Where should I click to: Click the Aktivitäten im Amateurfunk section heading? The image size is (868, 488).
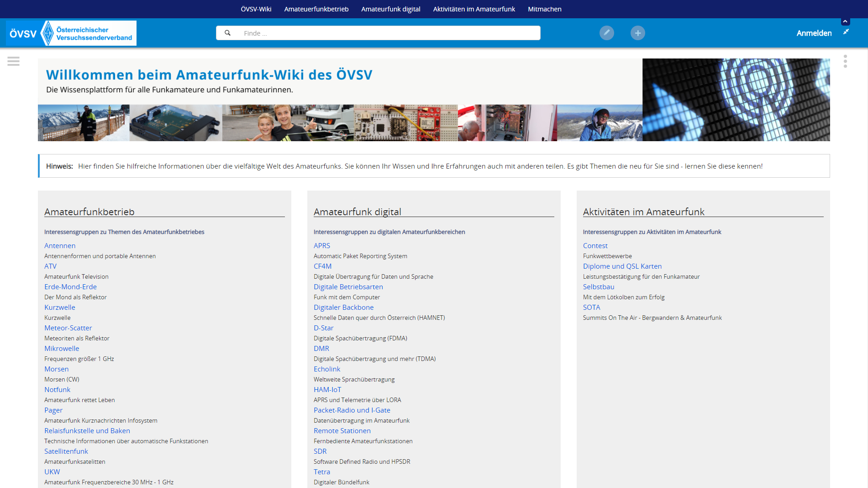[x=643, y=212]
